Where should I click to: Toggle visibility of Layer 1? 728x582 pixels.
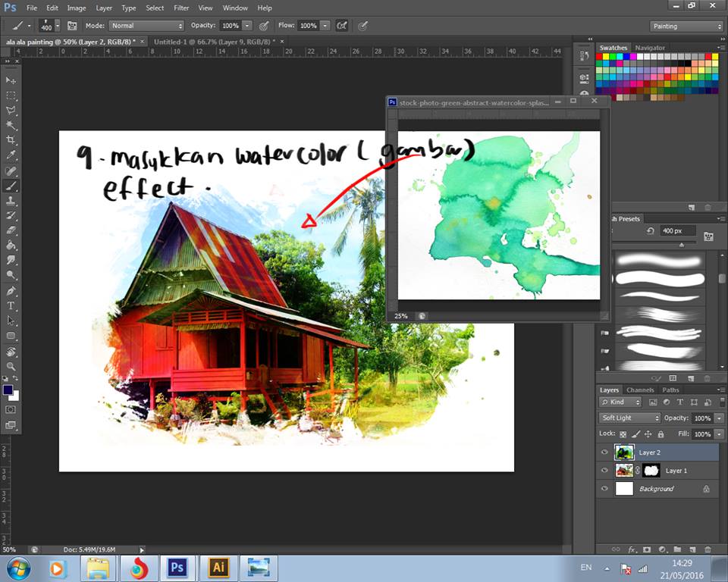(604, 471)
